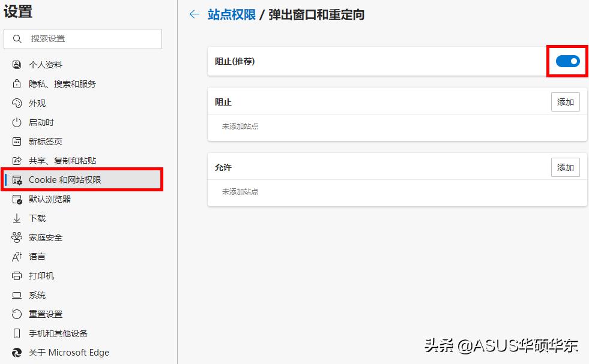The width and height of the screenshot is (589, 364).
Task: Click 添加 next to 阻止 list
Action: (565, 102)
